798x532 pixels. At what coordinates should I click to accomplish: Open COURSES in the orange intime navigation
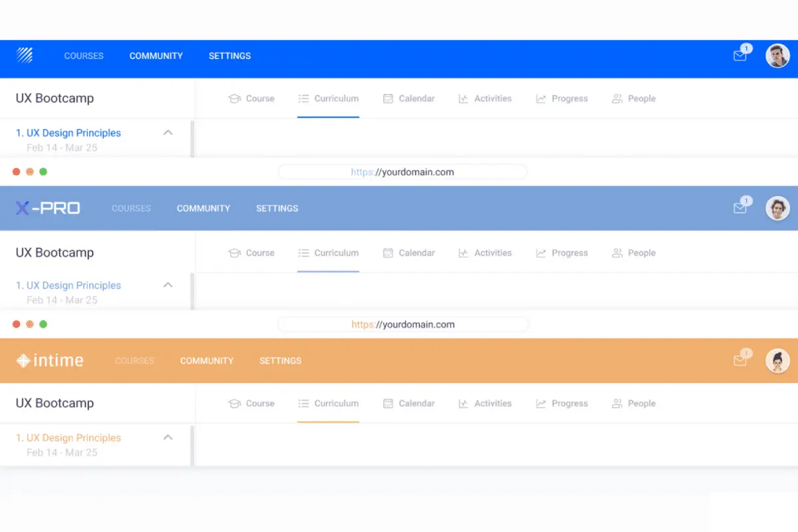tap(135, 360)
